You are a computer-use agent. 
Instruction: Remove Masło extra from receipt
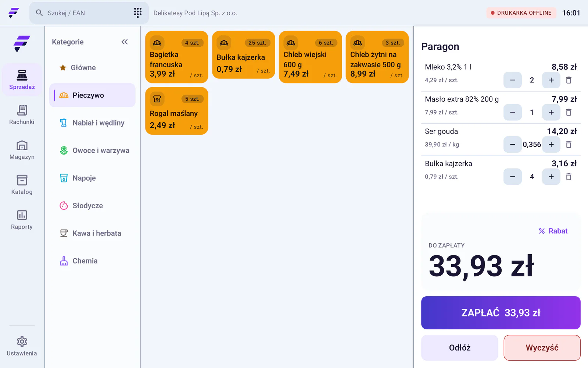(569, 112)
